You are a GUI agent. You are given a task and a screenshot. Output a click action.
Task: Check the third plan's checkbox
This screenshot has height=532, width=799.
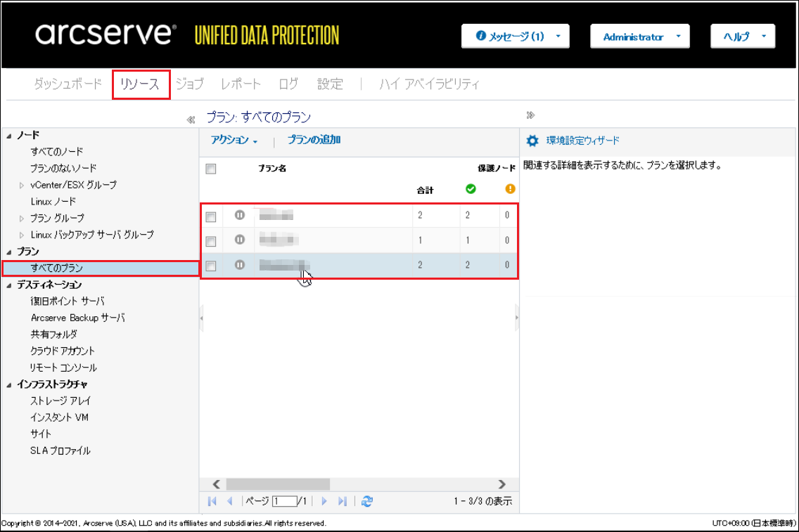click(x=211, y=266)
